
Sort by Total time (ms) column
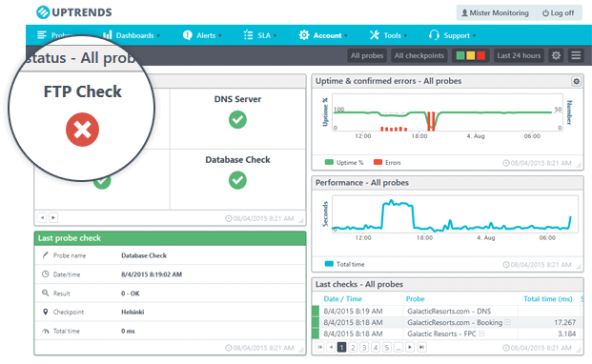pyautogui.click(x=548, y=299)
